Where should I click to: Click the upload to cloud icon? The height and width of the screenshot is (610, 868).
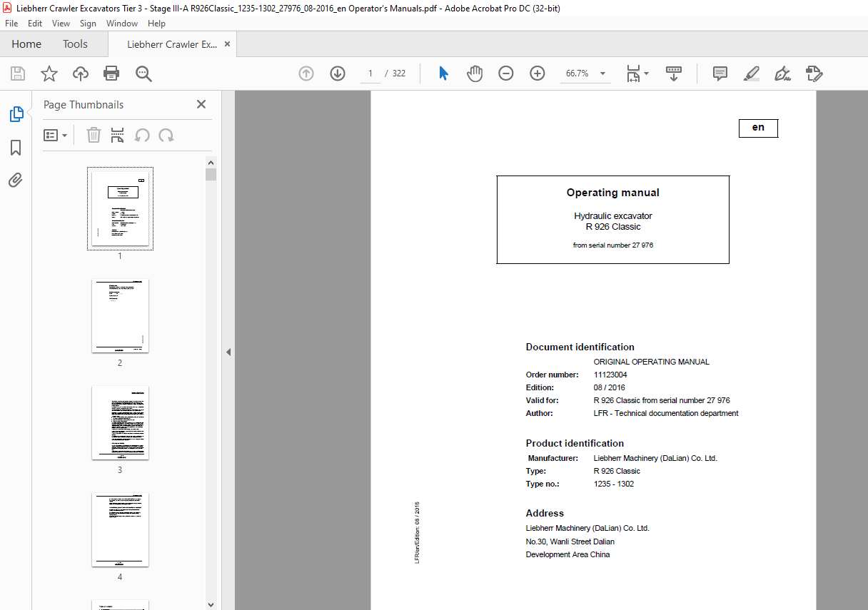81,73
